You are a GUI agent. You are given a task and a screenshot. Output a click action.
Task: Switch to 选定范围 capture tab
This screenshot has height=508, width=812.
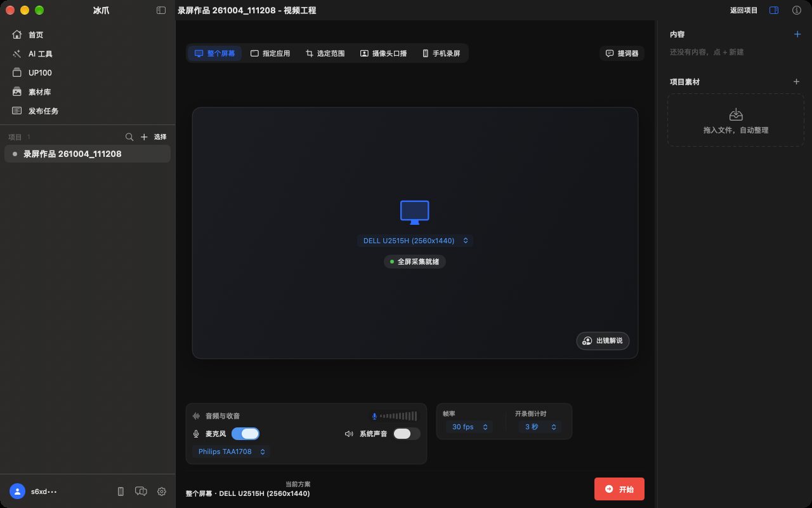325,53
